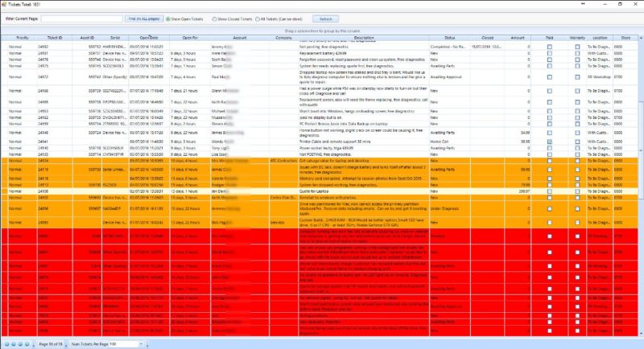This screenshot has width=644, height=349.
Task: Go to the last page of tickets
Action: 27,344
